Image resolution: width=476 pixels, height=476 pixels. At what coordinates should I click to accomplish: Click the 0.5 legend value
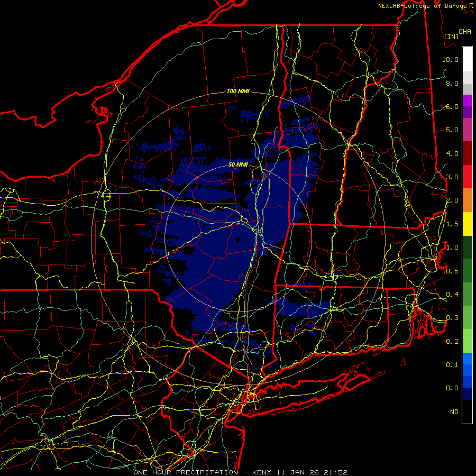click(452, 271)
